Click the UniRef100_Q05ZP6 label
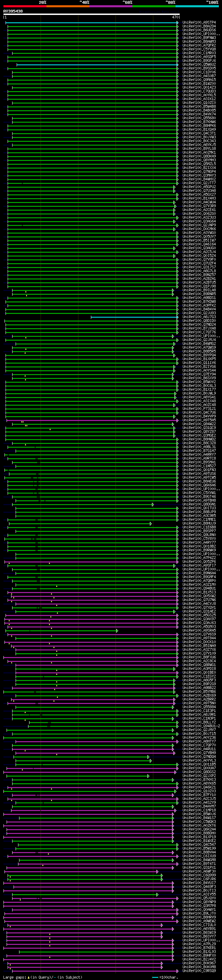Image resolution: width=222 pixels, height=980 pixels. click(199, 561)
